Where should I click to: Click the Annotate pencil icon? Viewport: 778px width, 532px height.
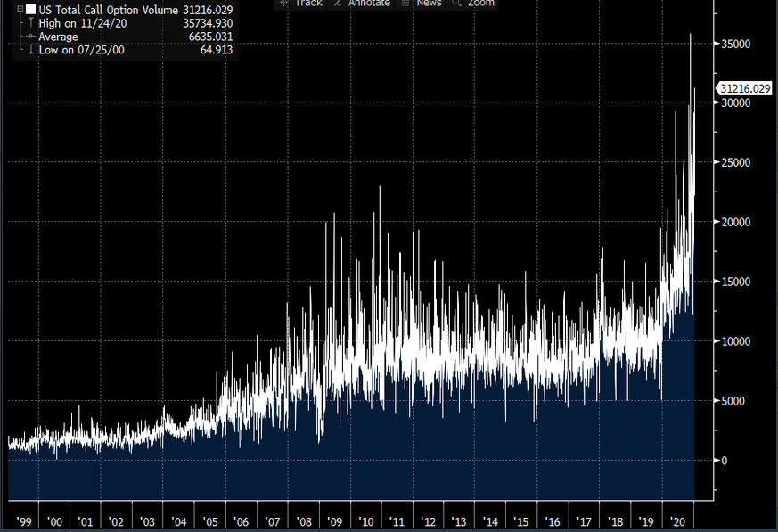(x=338, y=3)
